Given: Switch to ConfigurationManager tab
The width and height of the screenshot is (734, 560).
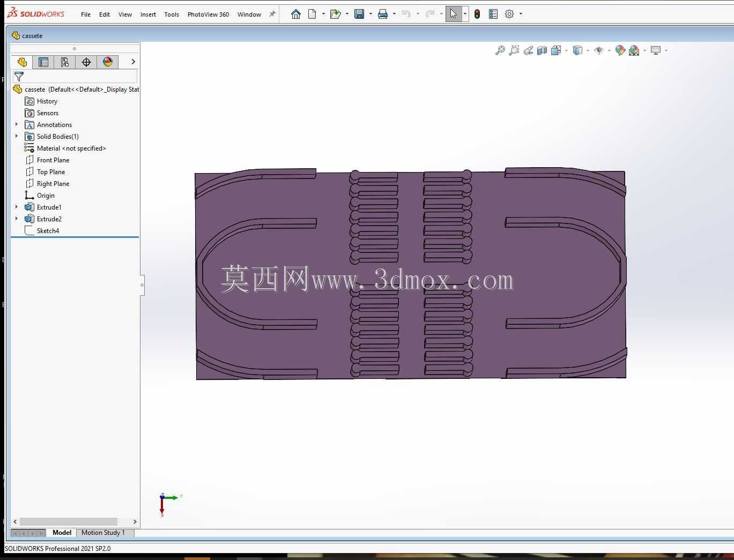Looking at the screenshot, I should coord(65,62).
